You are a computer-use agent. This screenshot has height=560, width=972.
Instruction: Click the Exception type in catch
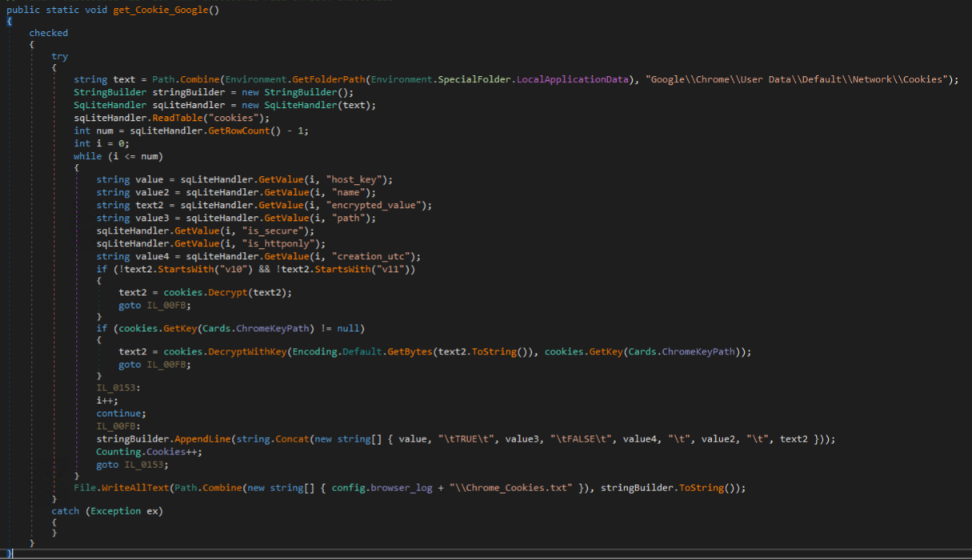click(x=116, y=511)
